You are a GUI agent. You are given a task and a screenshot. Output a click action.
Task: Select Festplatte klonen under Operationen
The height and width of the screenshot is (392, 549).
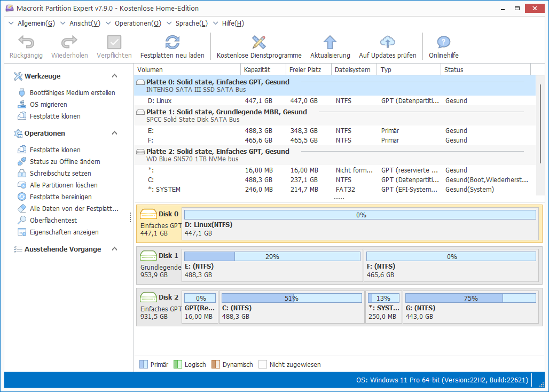tap(49, 150)
